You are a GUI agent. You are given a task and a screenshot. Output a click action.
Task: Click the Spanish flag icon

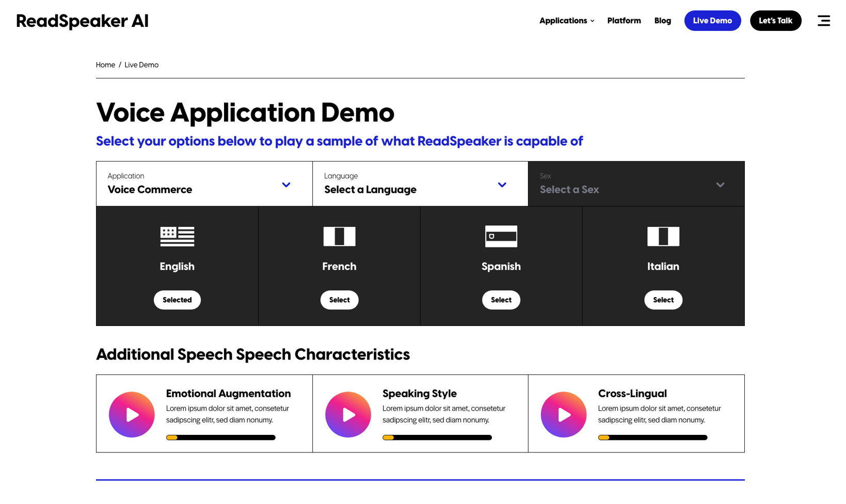tap(501, 236)
